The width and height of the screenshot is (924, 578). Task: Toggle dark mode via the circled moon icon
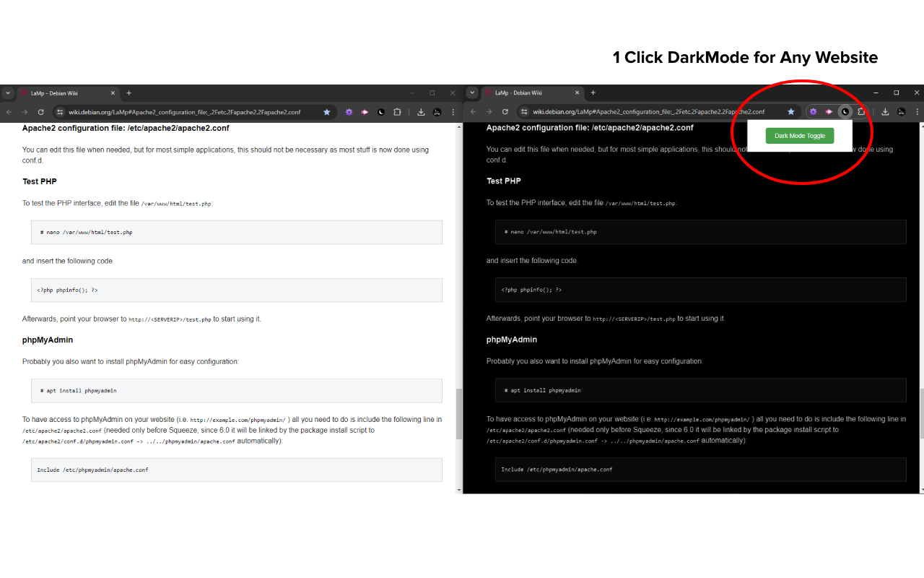coord(845,111)
